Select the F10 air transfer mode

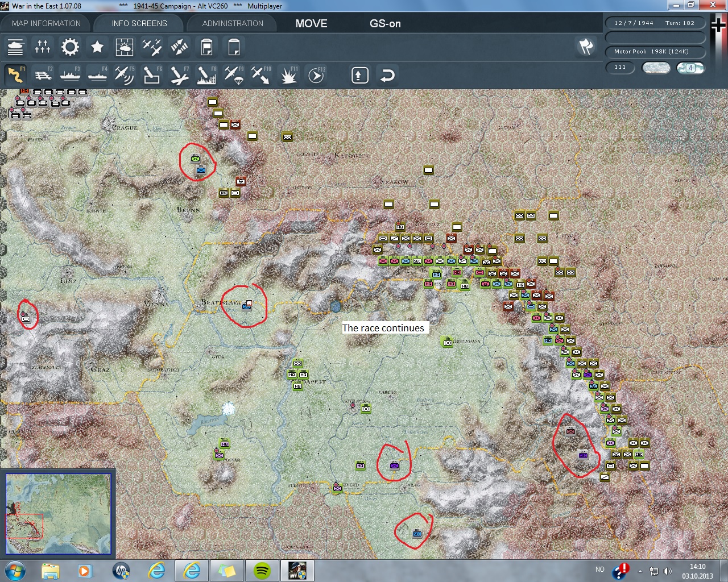[x=261, y=75]
